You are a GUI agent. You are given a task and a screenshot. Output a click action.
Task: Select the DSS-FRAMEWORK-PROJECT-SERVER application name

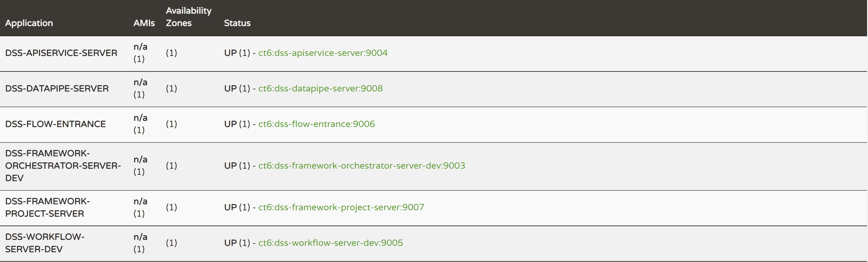47,207
